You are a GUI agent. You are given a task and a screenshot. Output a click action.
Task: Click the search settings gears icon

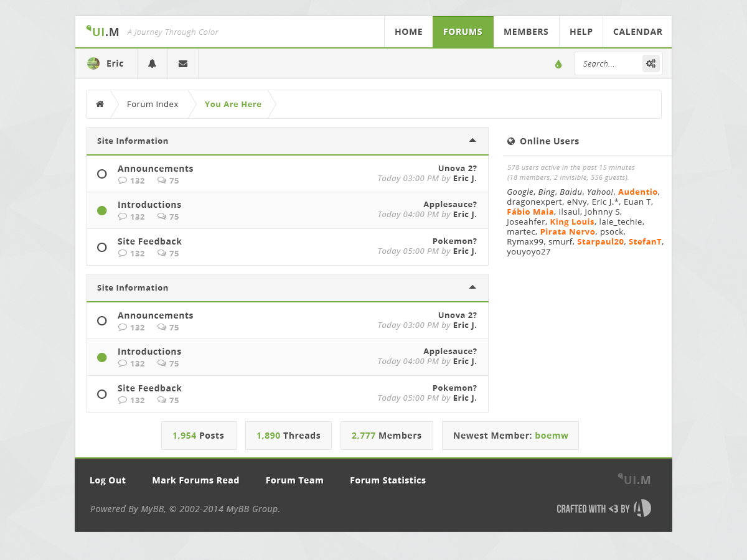click(x=651, y=63)
